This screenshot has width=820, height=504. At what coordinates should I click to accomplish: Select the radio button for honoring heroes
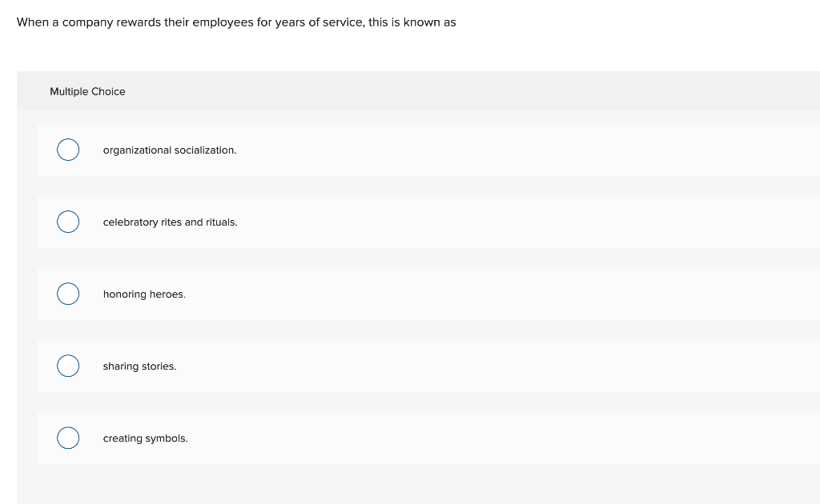[68, 294]
